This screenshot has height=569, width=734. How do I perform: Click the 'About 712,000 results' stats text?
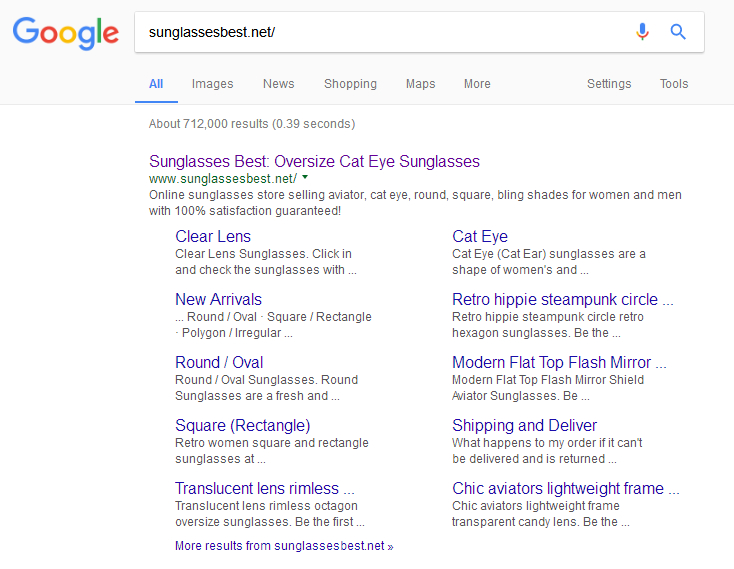[x=252, y=124]
